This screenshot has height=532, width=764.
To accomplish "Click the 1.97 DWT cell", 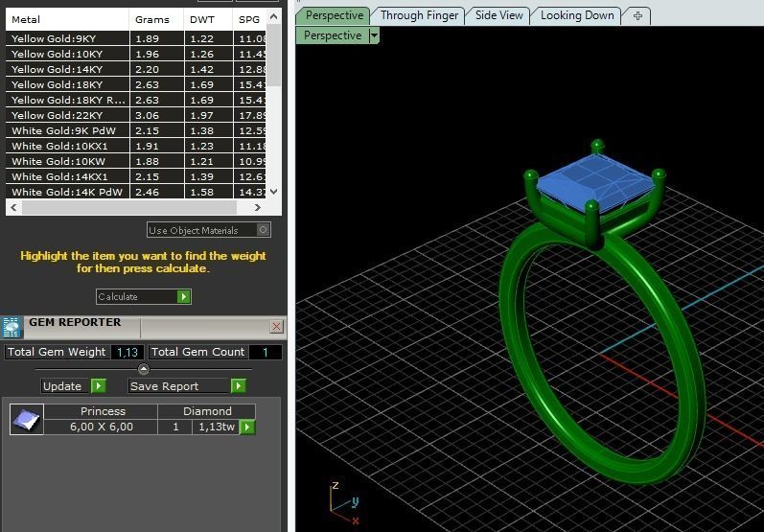I will pos(209,115).
